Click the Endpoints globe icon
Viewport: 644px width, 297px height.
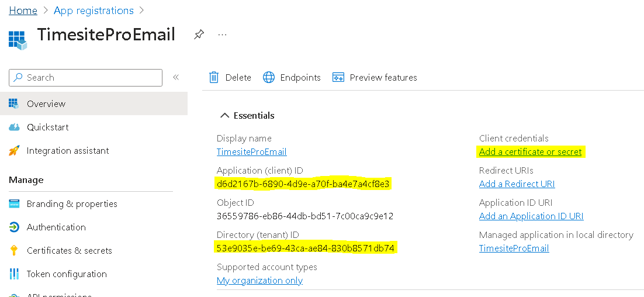[268, 77]
